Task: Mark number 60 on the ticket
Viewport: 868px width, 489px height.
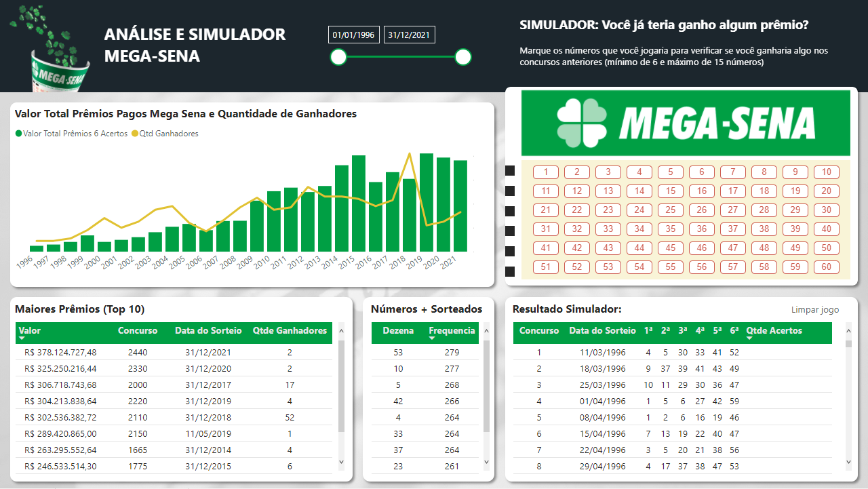Action: pyautogui.click(x=827, y=267)
